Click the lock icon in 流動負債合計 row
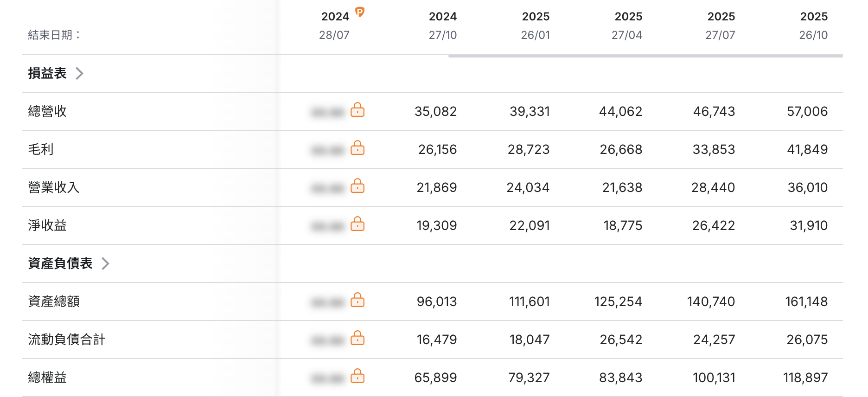This screenshot has height=397, width=868. coord(357,338)
